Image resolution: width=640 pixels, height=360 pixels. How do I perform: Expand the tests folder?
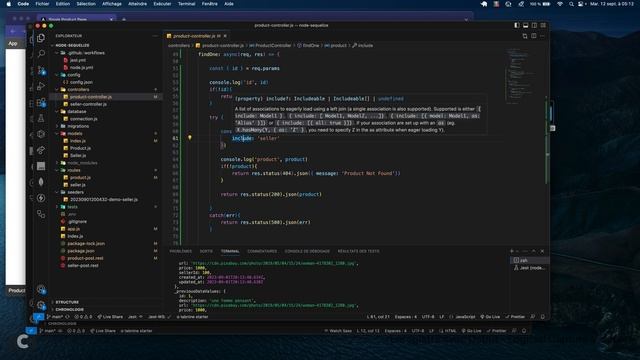coord(72,207)
